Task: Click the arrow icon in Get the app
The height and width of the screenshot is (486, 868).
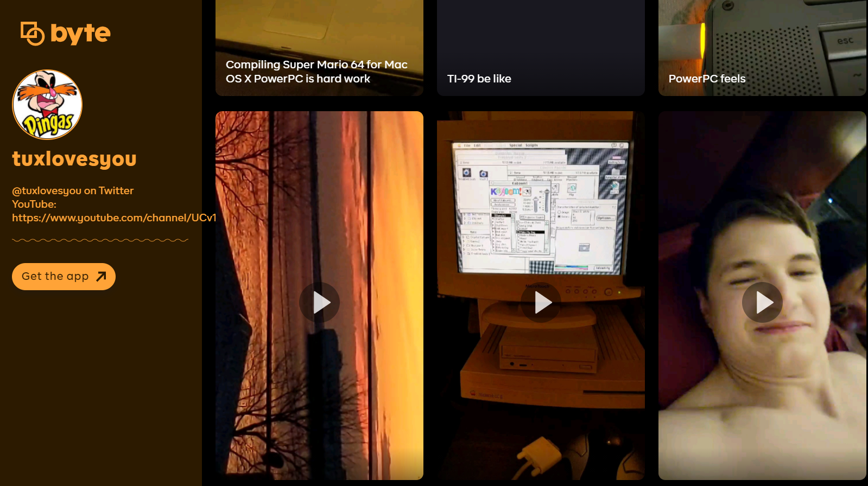Action: pos(101,277)
